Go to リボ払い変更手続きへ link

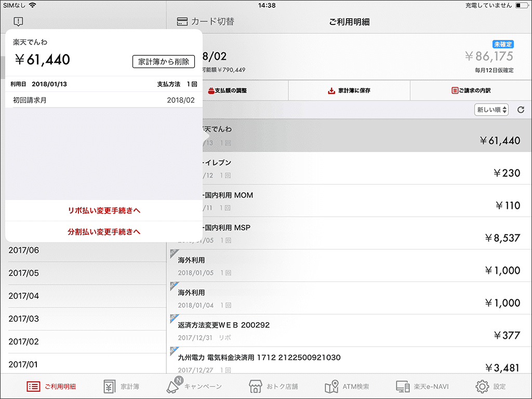tap(104, 211)
